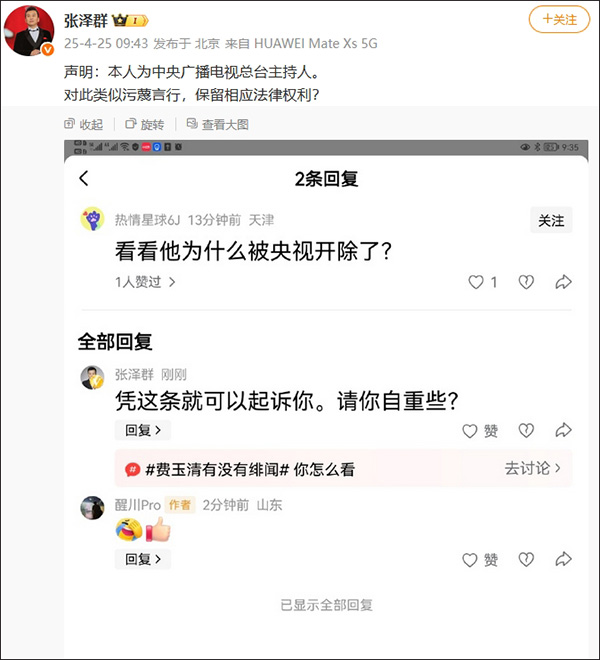Toggle 赞 on 张泽群's reply

click(480, 431)
